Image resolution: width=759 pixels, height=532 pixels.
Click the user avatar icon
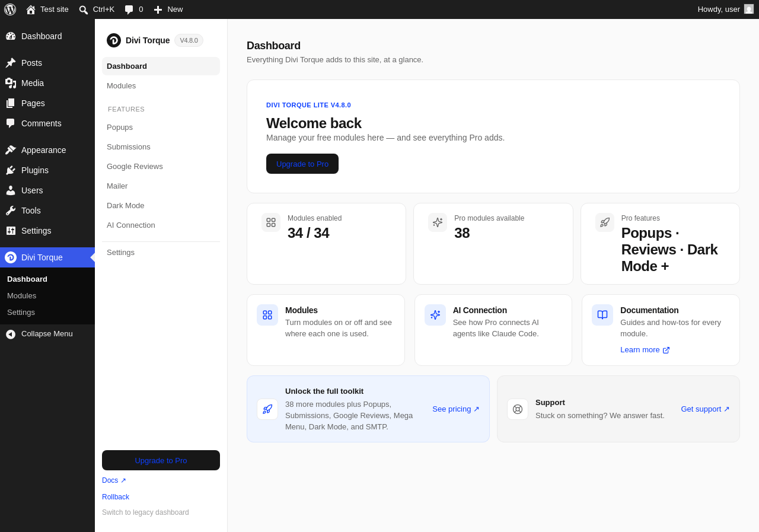pos(749,9)
